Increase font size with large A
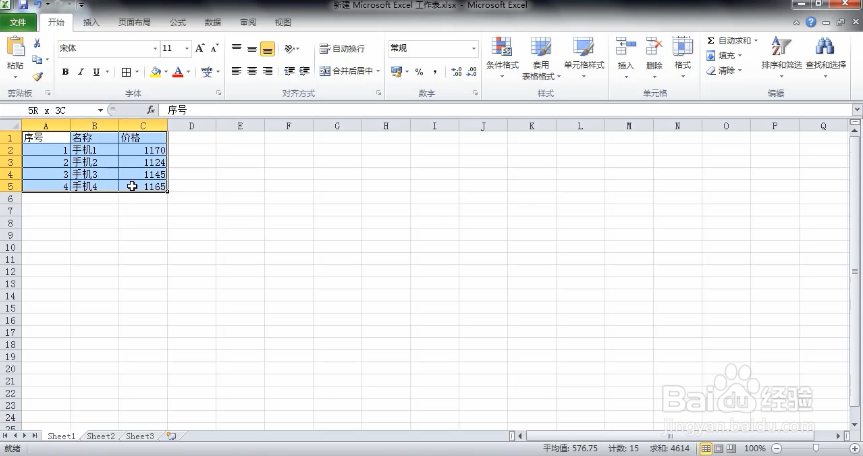This screenshot has width=863, height=456. [x=200, y=48]
